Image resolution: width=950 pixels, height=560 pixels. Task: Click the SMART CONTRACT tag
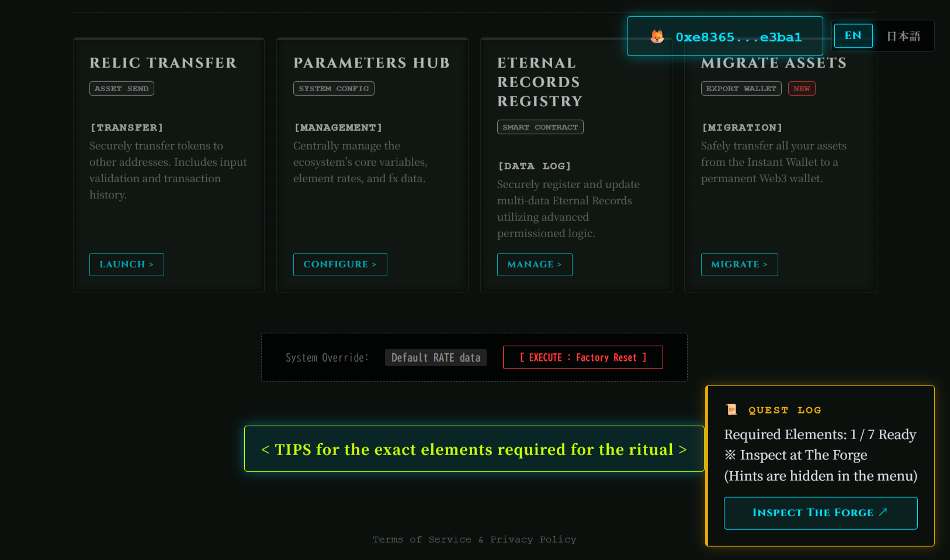click(540, 127)
